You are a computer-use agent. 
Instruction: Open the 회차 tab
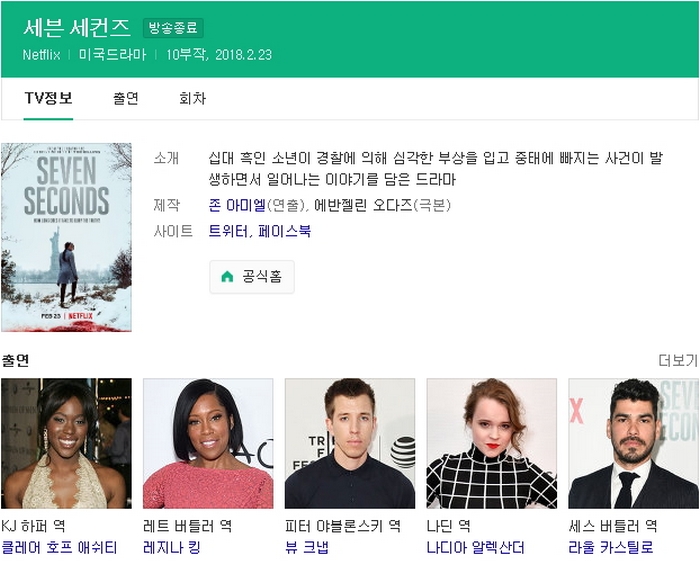(192, 98)
